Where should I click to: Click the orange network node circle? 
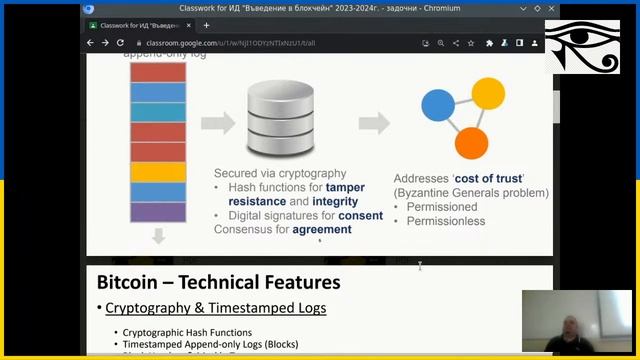[x=471, y=143]
